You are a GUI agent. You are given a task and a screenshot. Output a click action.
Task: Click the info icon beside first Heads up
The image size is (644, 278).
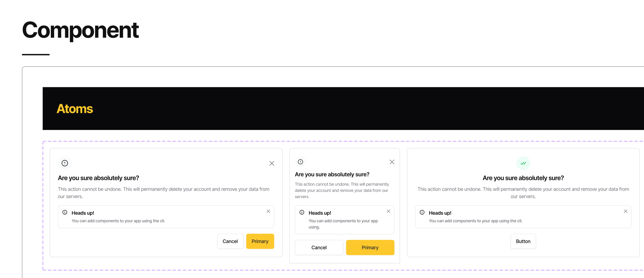(65, 212)
